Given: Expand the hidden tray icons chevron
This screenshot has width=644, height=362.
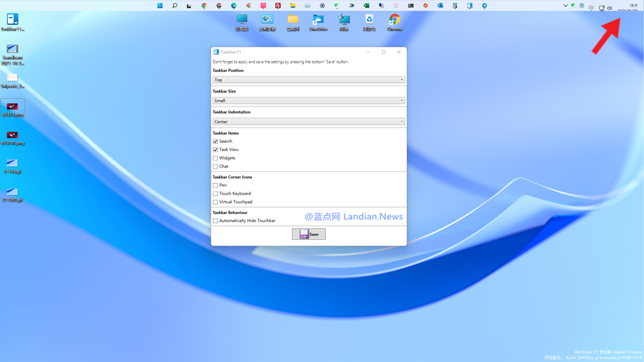Looking at the screenshot, I should pos(565,6).
